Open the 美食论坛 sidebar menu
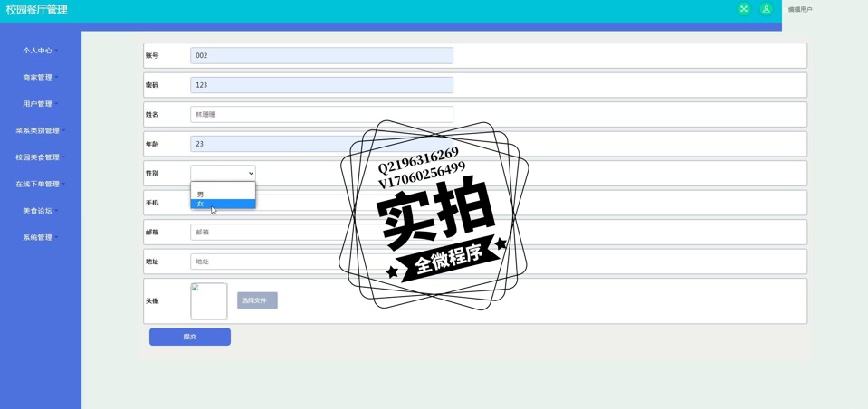 coord(41,211)
